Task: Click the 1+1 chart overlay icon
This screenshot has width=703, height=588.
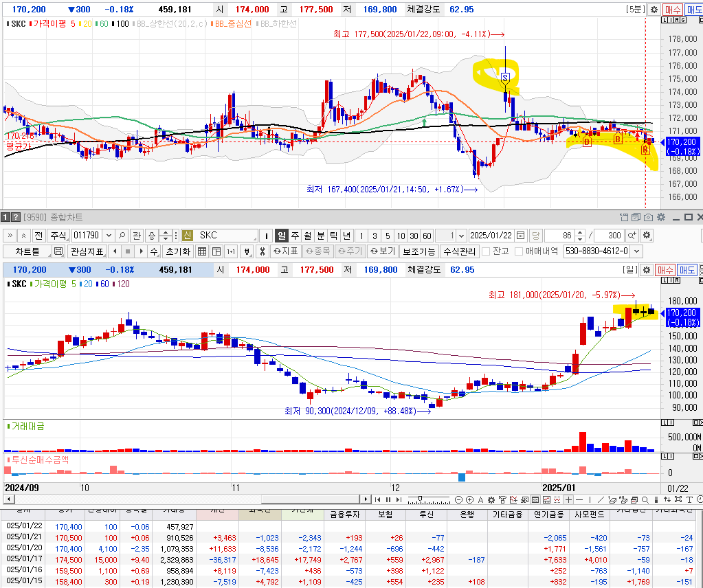Action: click(231, 251)
